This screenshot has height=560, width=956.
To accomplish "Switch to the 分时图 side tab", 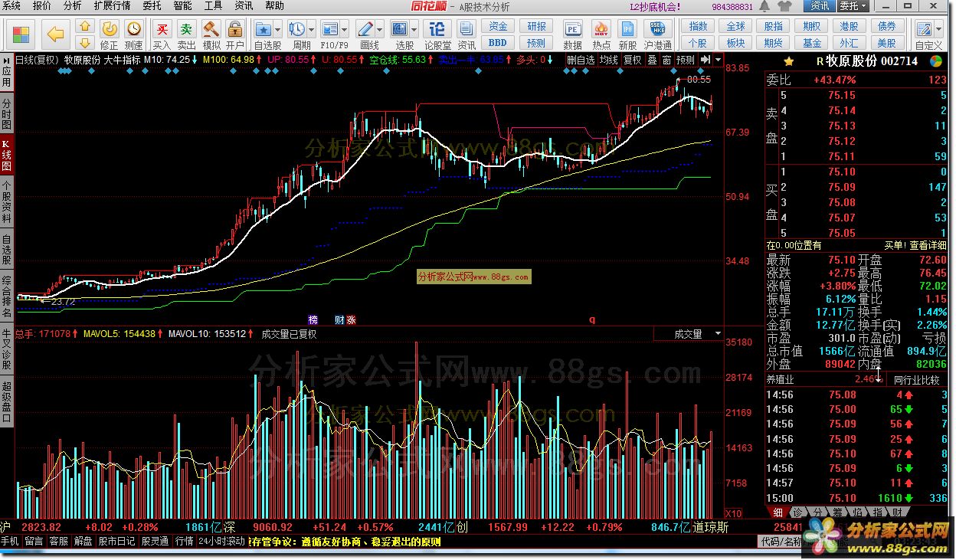I will 7,114.
